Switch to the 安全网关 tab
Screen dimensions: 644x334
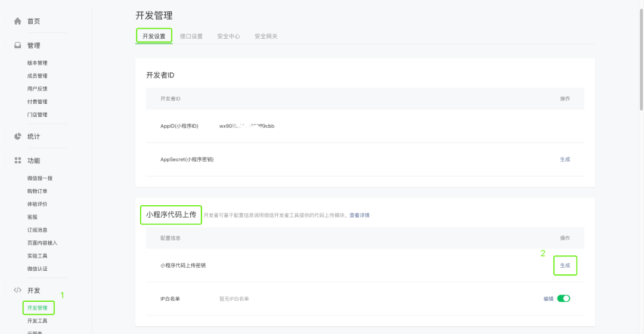(x=266, y=36)
